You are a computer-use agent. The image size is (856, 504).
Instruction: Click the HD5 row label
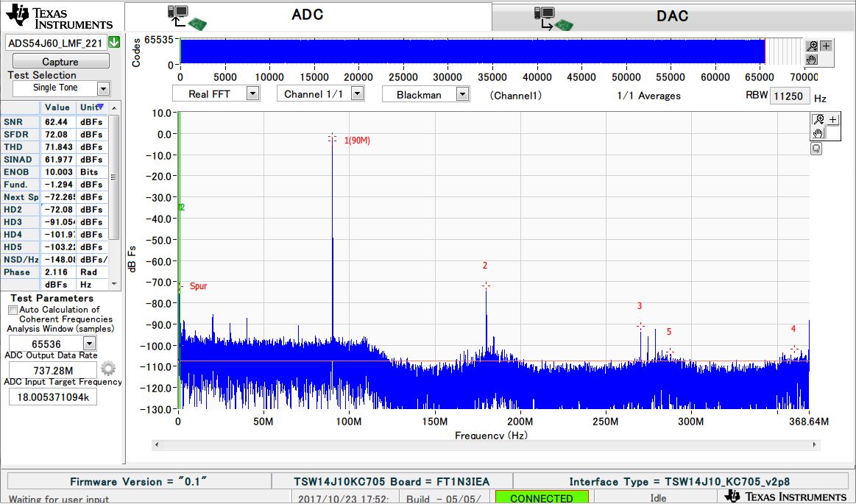click(x=21, y=247)
